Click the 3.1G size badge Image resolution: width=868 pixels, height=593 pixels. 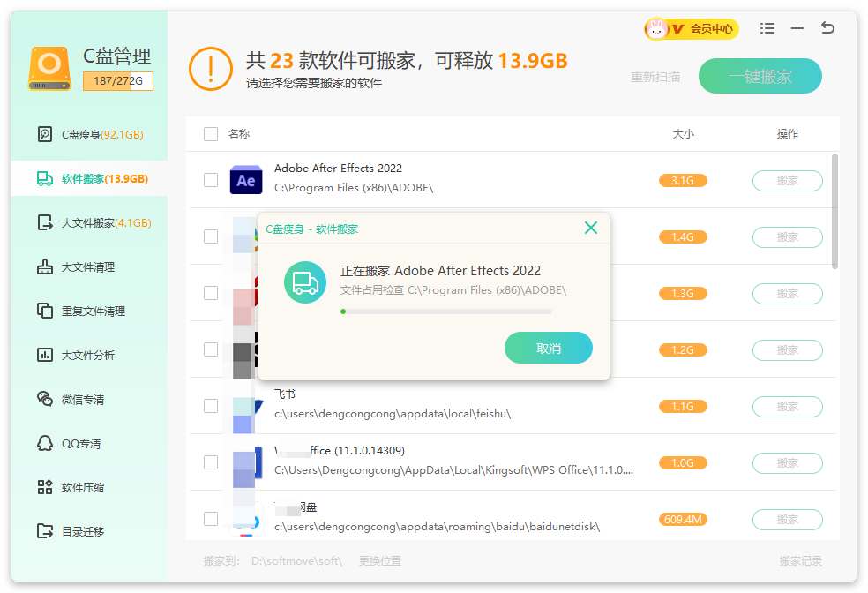click(x=683, y=181)
